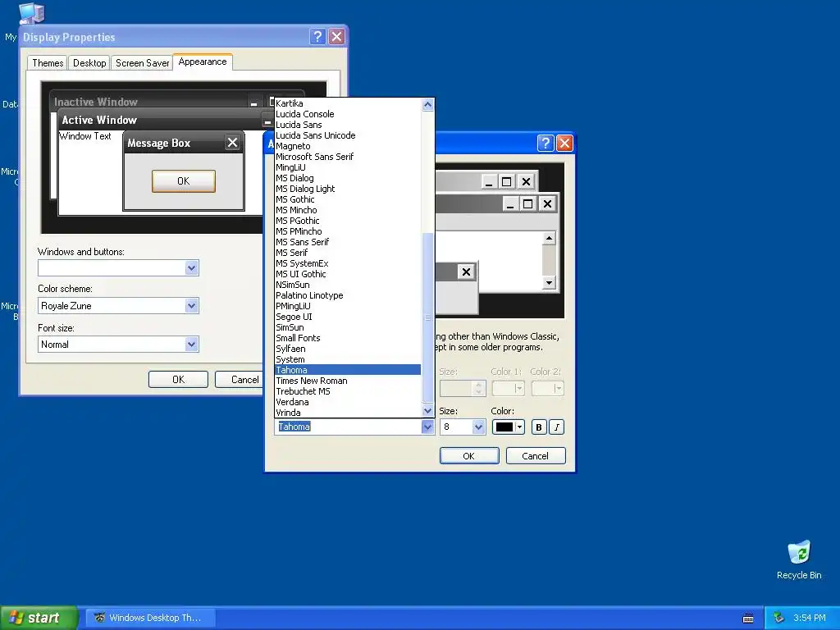
Task: Select the Appearance tab
Action: (203, 62)
